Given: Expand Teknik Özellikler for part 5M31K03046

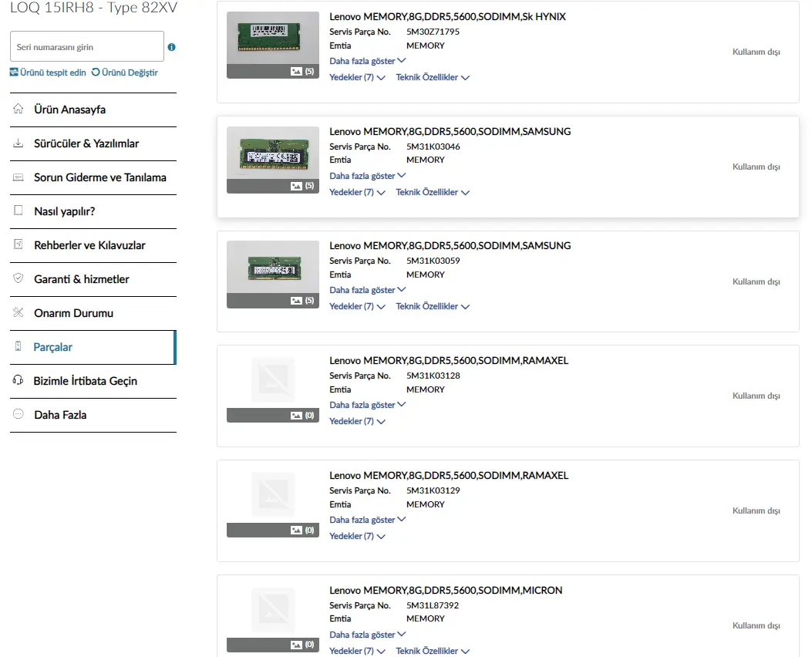Looking at the screenshot, I should 433,192.
